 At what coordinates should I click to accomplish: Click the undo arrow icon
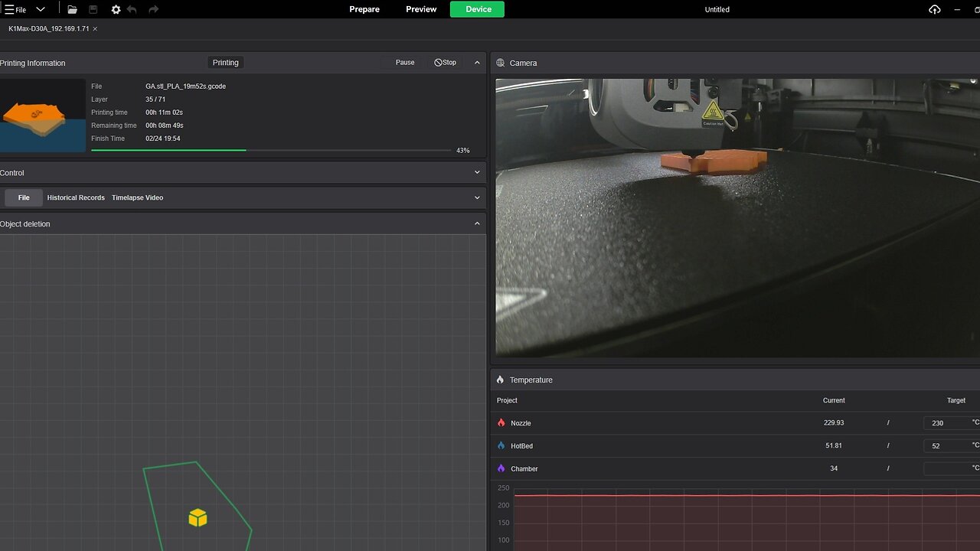132,9
